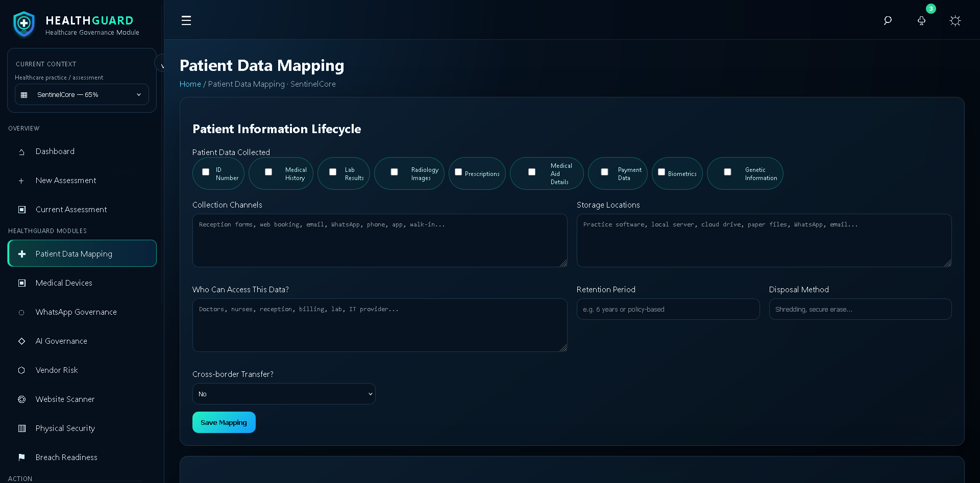Click the Save Mapping button
The height and width of the screenshot is (483, 980).
[x=224, y=422]
